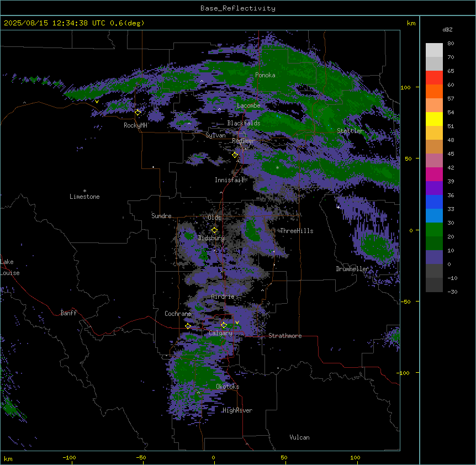This screenshot has width=476, height=465.
Task: Click the Ponoka city label
Action: [265, 75]
